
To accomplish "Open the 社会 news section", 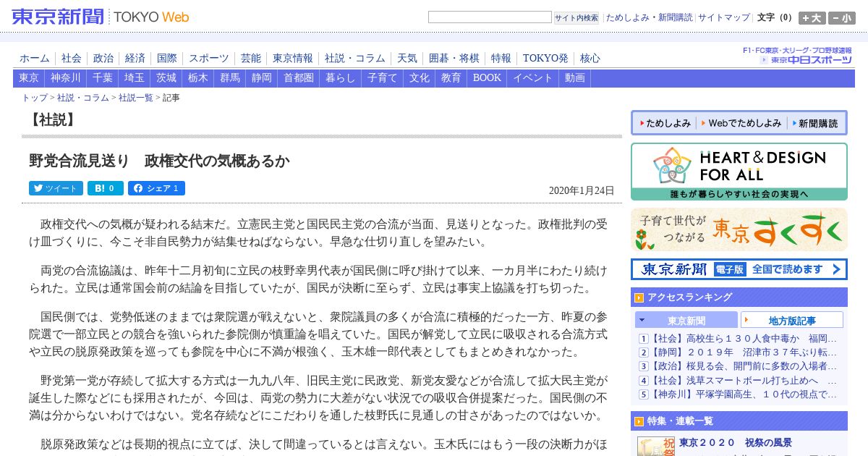I will click(x=72, y=58).
